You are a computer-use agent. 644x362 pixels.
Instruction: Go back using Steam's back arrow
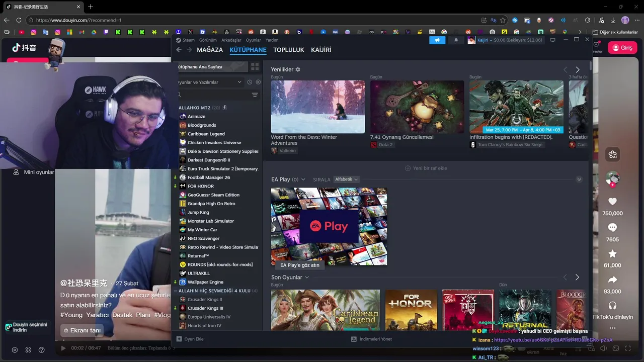pyautogui.click(x=179, y=50)
